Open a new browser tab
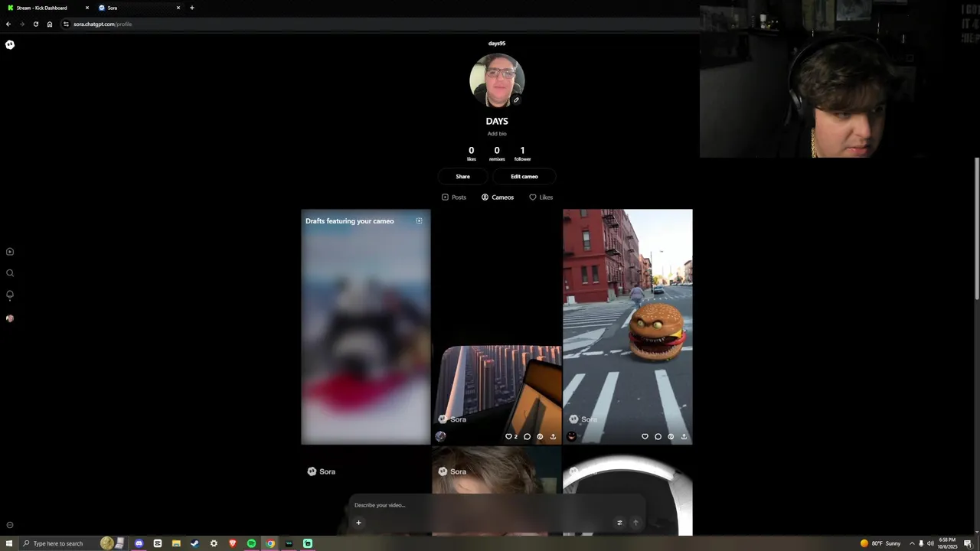Viewport: 980px width, 551px height. pos(192,8)
